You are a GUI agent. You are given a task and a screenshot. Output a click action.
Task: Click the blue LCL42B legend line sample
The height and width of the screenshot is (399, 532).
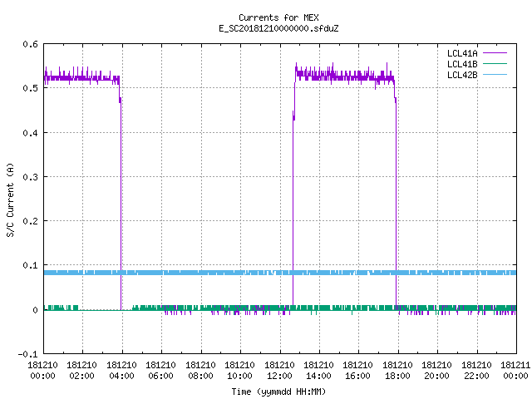point(495,74)
